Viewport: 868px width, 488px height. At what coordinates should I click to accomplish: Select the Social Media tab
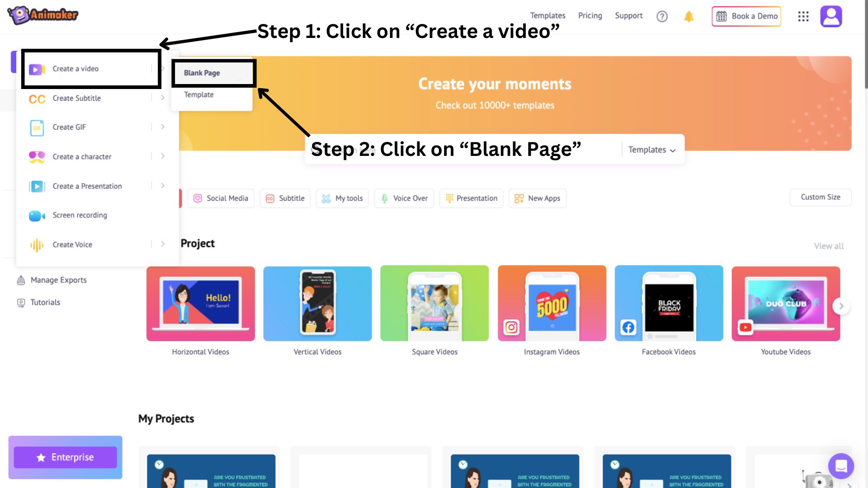point(221,198)
